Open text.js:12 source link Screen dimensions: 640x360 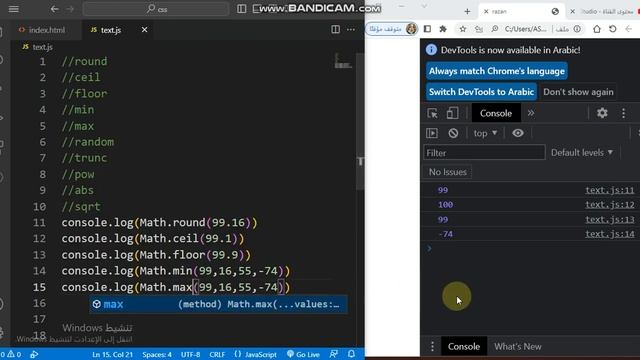click(x=610, y=205)
